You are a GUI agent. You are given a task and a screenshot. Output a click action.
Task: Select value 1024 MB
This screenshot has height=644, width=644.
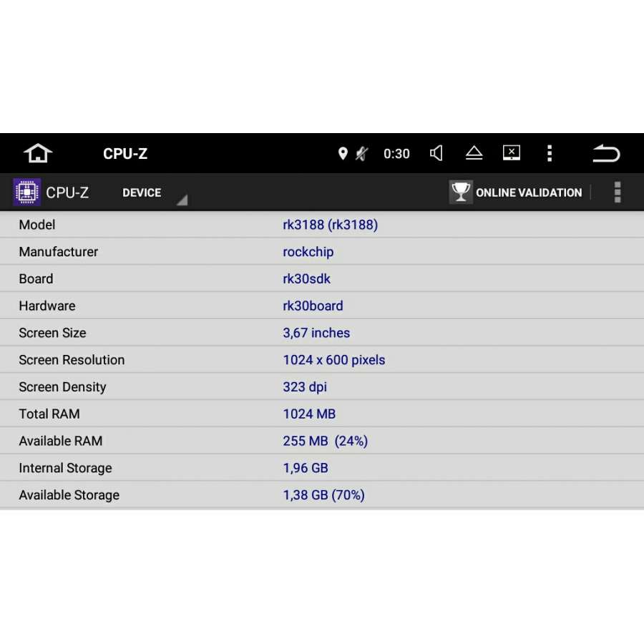click(x=309, y=414)
